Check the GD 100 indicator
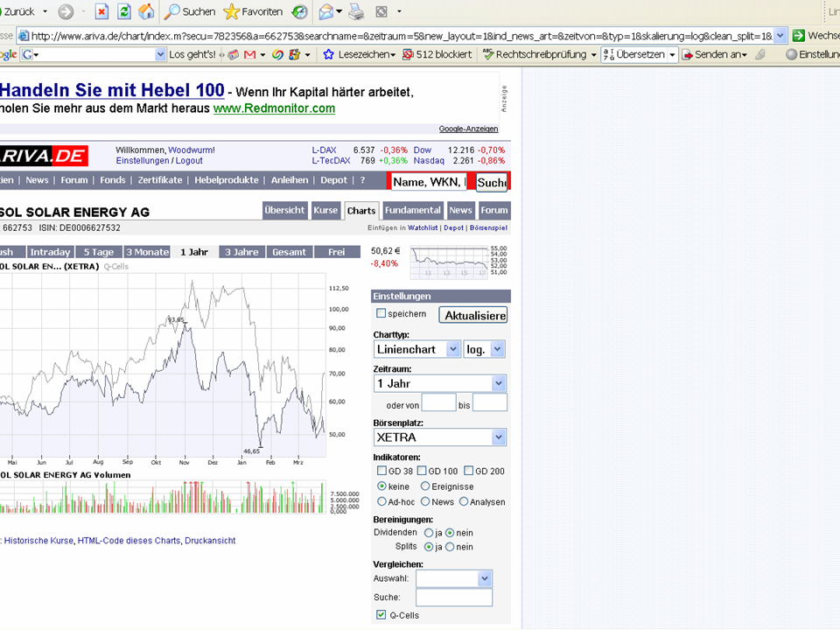 422,471
